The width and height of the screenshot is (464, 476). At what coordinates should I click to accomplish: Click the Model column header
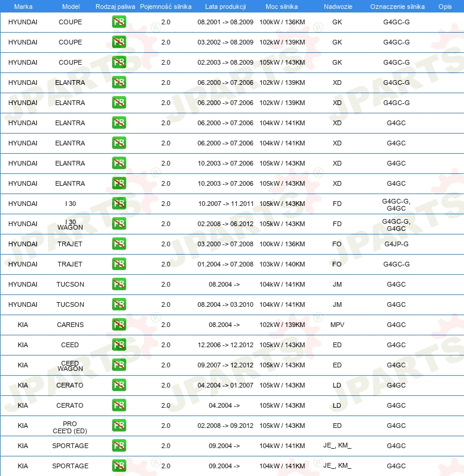[x=71, y=7]
